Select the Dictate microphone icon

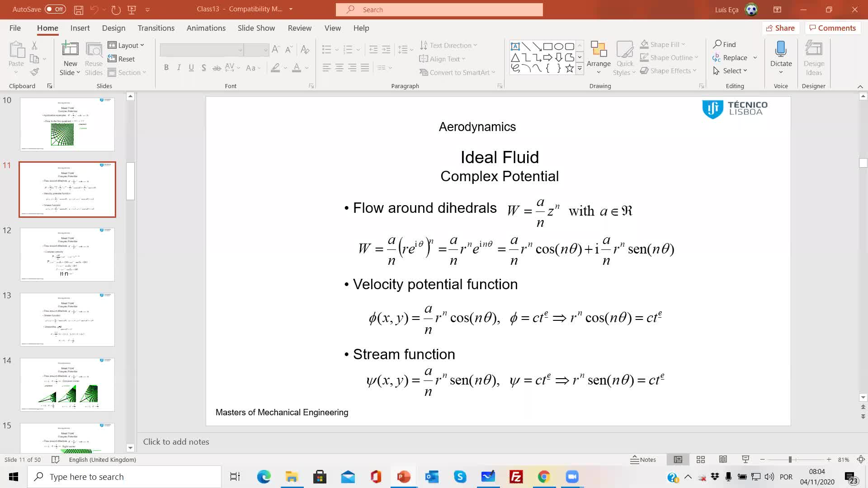pos(781,49)
